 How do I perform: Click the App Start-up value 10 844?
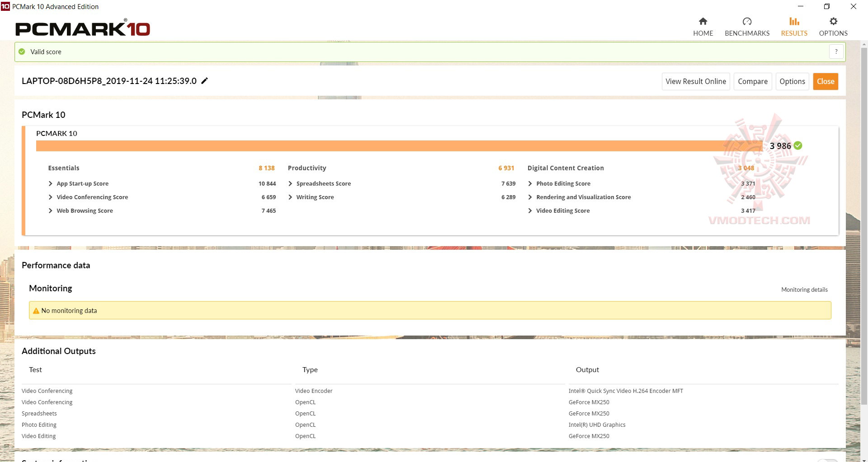click(x=267, y=183)
